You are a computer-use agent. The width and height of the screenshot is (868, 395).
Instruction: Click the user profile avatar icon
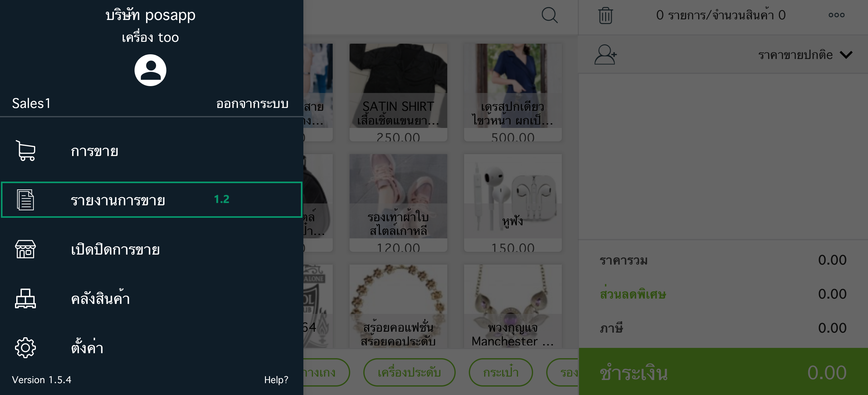pyautogui.click(x=150, y=70)
